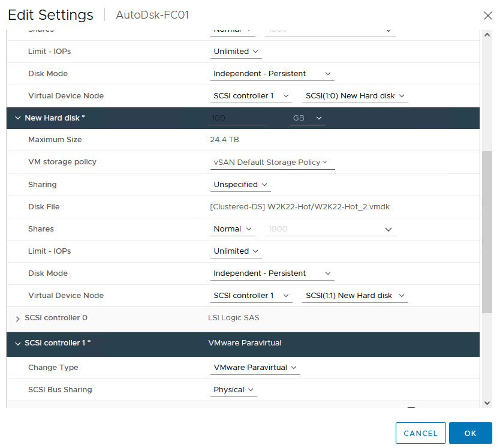Click the OK button
This screenshot has width=500, height=448.
470,433
